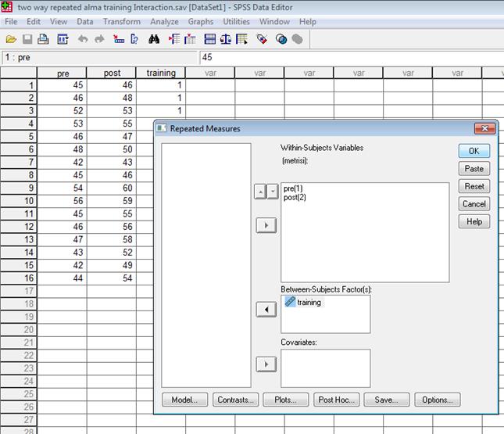Click the training variable ruler icon
504x434 pixels.
[x=290, y=302]
